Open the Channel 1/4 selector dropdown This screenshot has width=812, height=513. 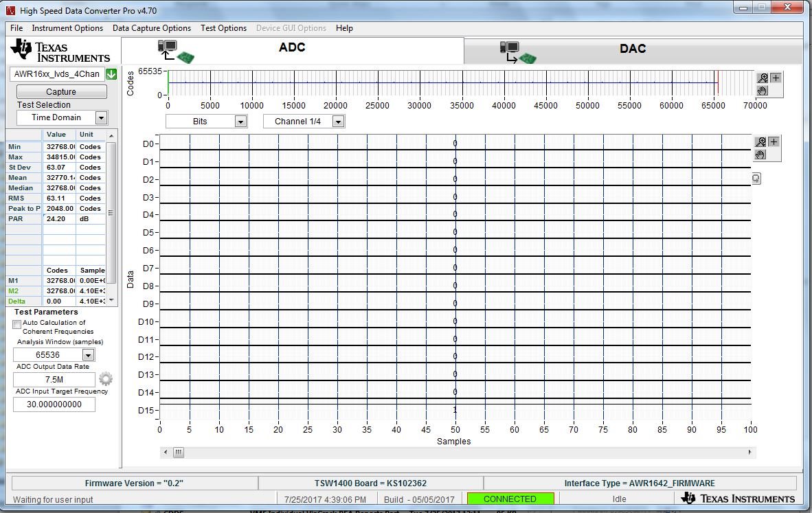click(x=338, y=122)
